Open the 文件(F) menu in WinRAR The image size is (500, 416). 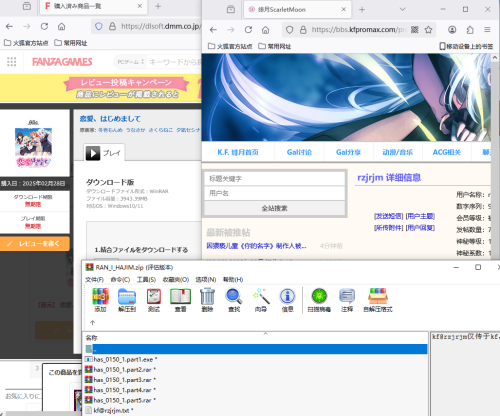coord(94,279)
